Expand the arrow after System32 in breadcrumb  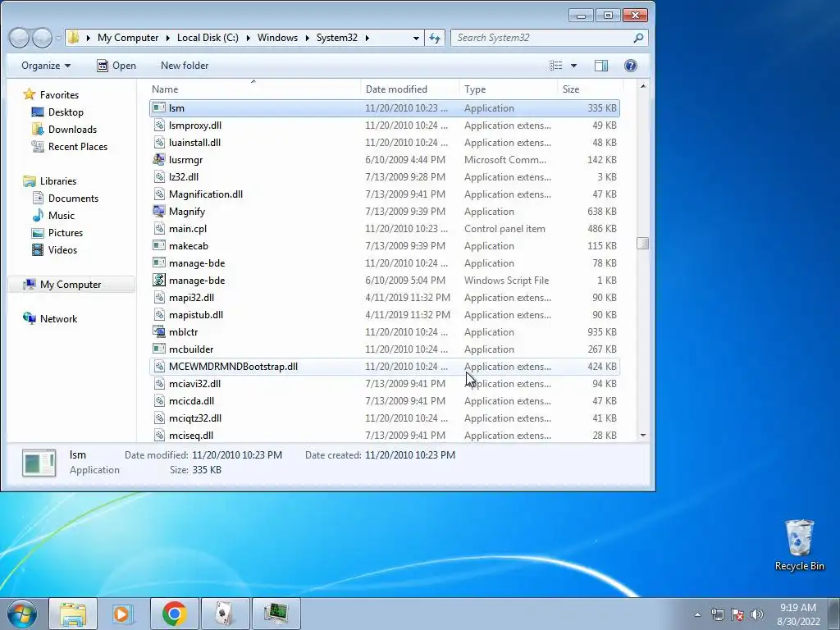pyautogui.click(x=367, y=38)
